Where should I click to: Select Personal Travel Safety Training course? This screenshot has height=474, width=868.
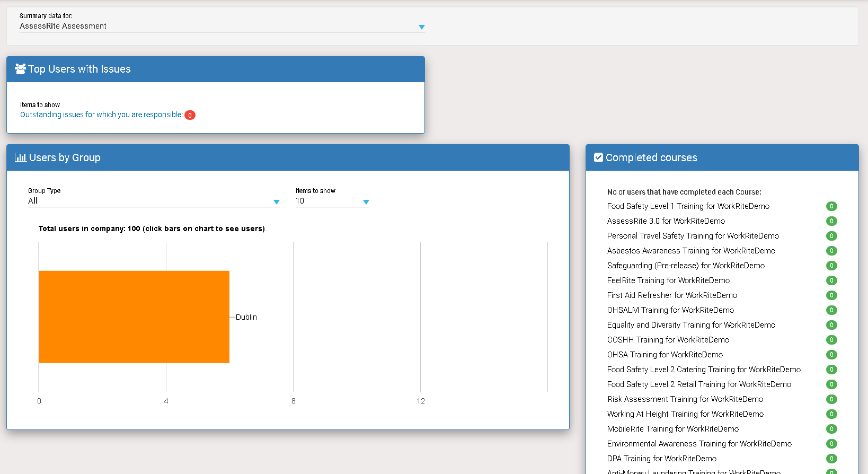693,236
